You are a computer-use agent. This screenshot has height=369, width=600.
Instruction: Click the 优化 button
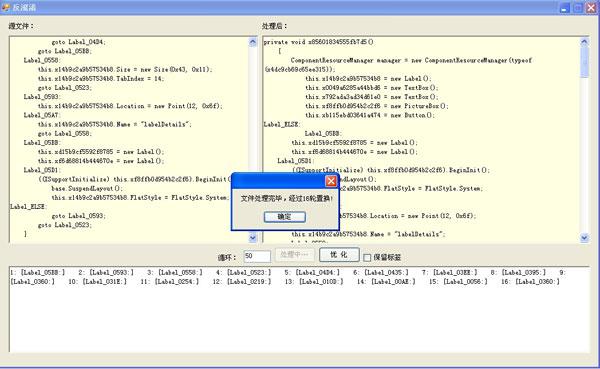click(339, 255)
